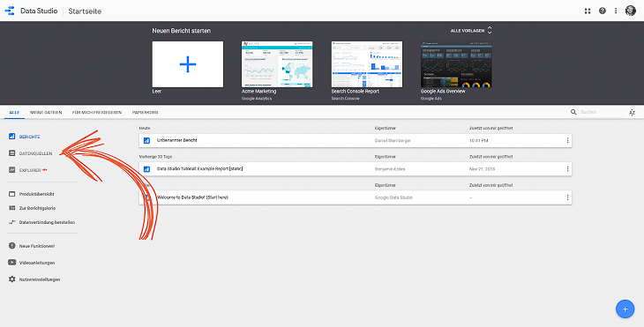Click the search magnifier icon
Viewport: 644px width, 327px height.
[573, 112]
